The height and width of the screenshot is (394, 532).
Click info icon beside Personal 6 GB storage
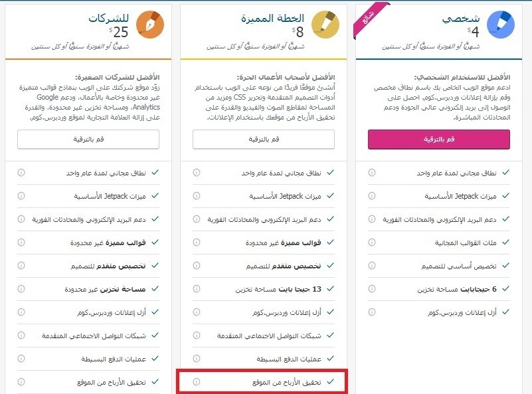(371, 290)
